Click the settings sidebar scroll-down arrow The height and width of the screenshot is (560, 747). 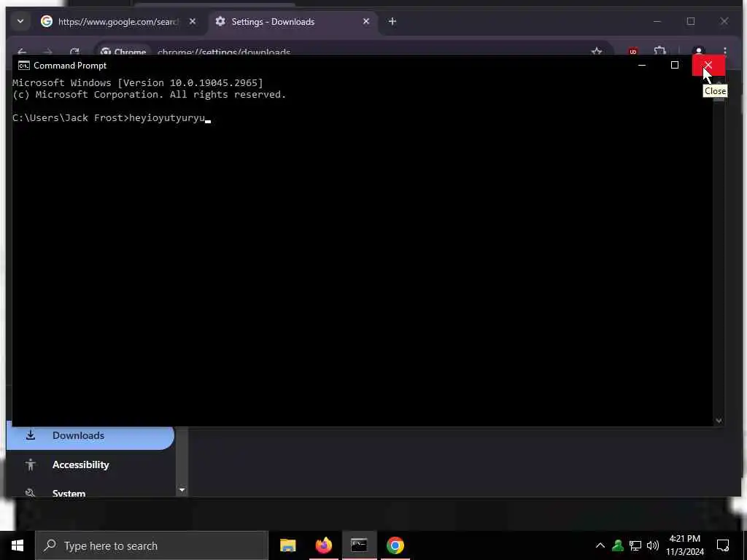[x=182, y=490]
